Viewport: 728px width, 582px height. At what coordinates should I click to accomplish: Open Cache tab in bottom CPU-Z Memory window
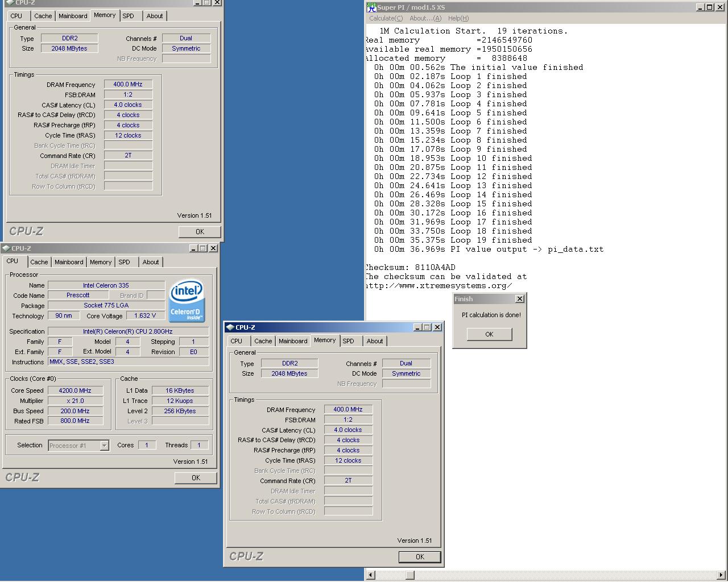tap(263, 341)
